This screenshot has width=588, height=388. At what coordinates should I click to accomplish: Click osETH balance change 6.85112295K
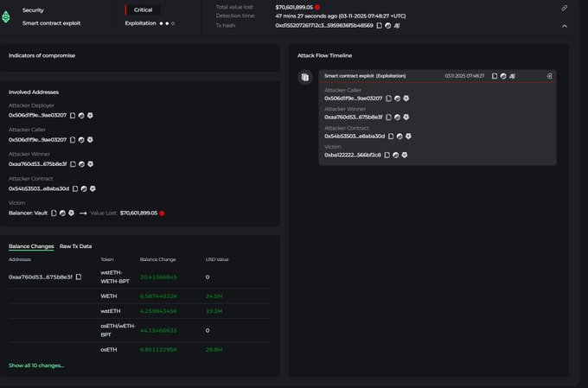[x=158, y=350]
